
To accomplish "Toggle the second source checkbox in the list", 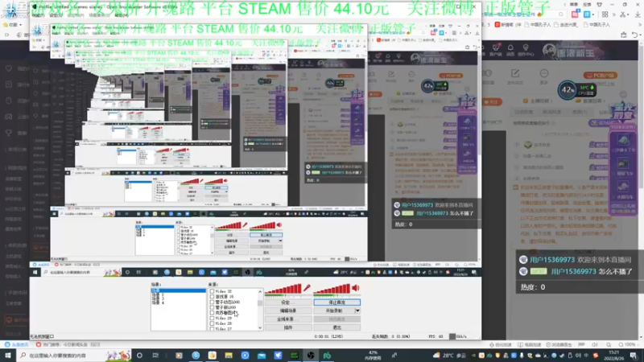I will point(212,297).
